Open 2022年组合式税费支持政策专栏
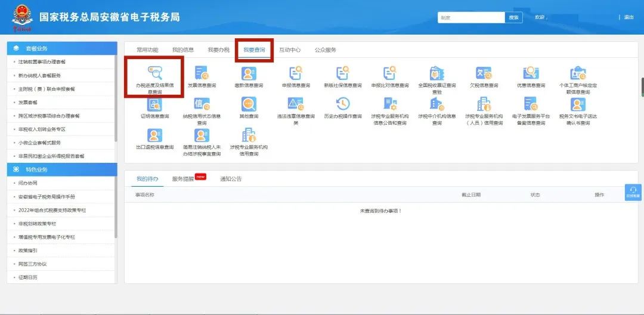The width and height of the screenshot is (644, 315). point(52,210)
